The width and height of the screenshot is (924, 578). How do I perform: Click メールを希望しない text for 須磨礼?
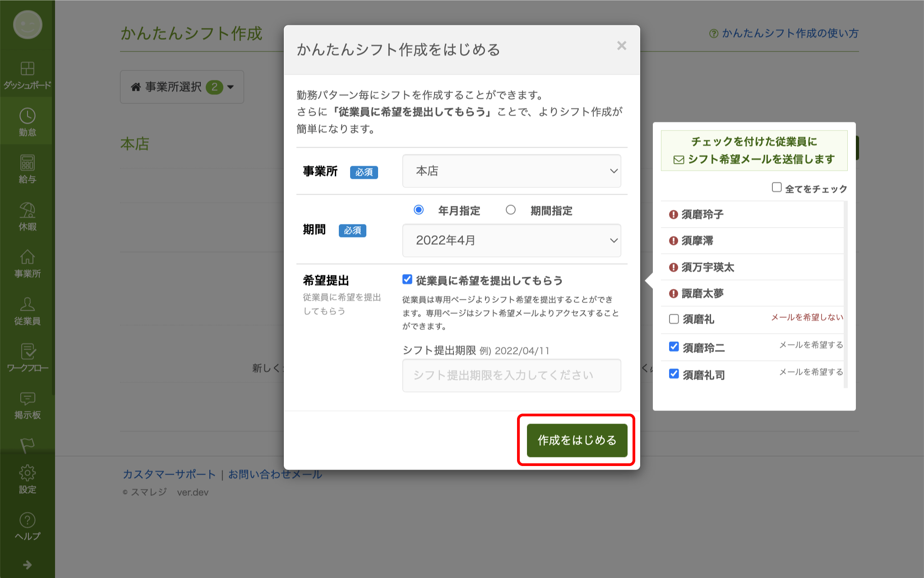coord(807,317)
